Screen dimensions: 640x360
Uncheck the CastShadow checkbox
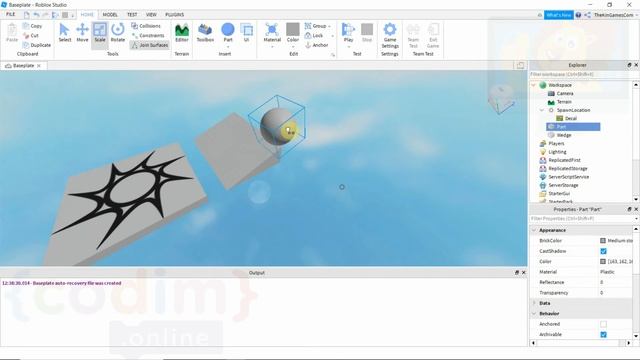603,251
